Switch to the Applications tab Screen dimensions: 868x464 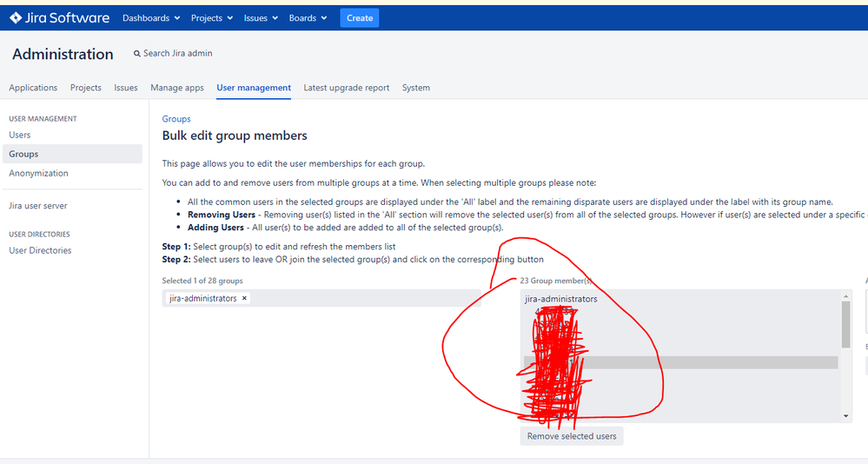pos(33,88)
